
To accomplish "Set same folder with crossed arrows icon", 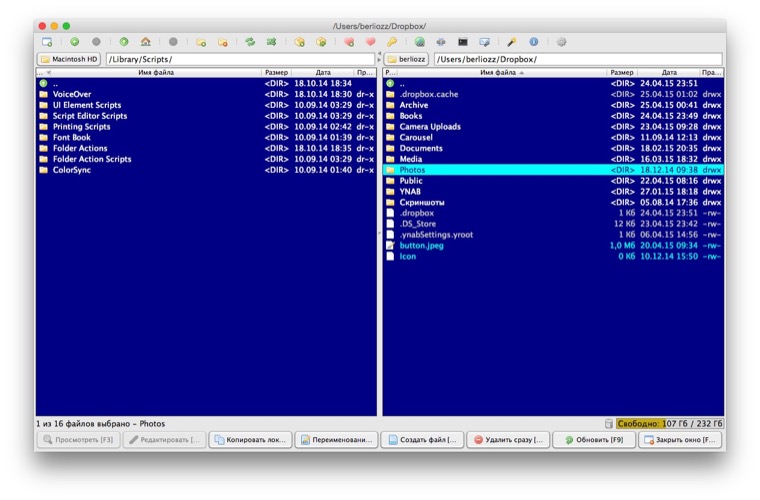I will tap(271, 42).
